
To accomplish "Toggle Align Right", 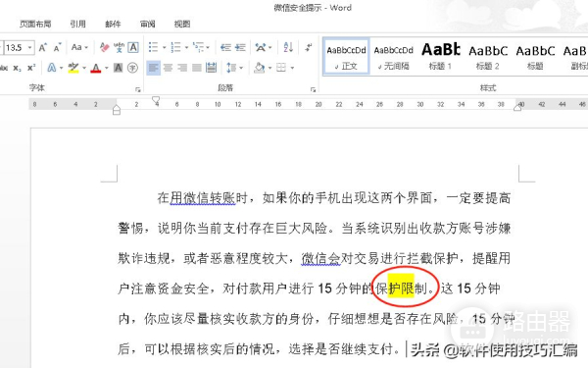I will point(182,68).
